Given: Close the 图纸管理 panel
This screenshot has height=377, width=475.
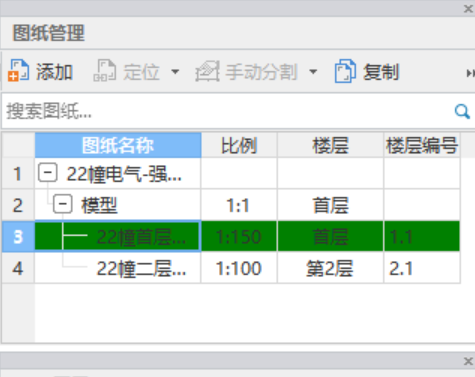Looking at the screenshot, I should coord(468,9).
